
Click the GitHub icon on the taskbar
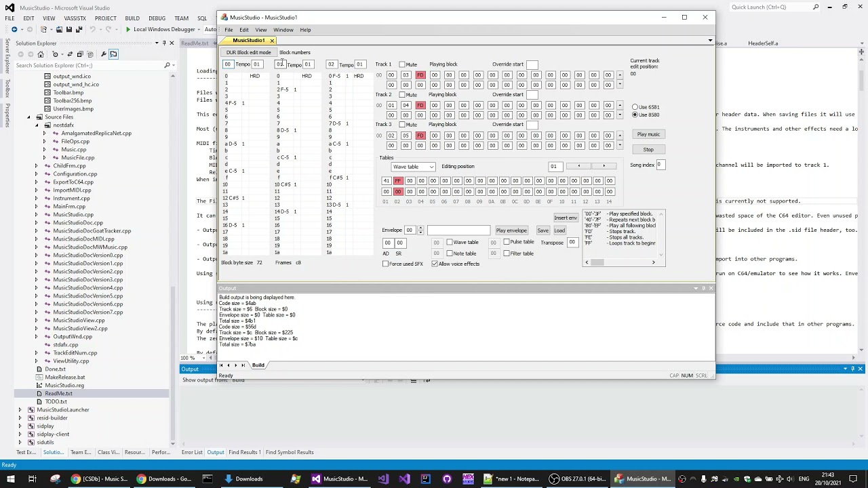pos(446,479)
